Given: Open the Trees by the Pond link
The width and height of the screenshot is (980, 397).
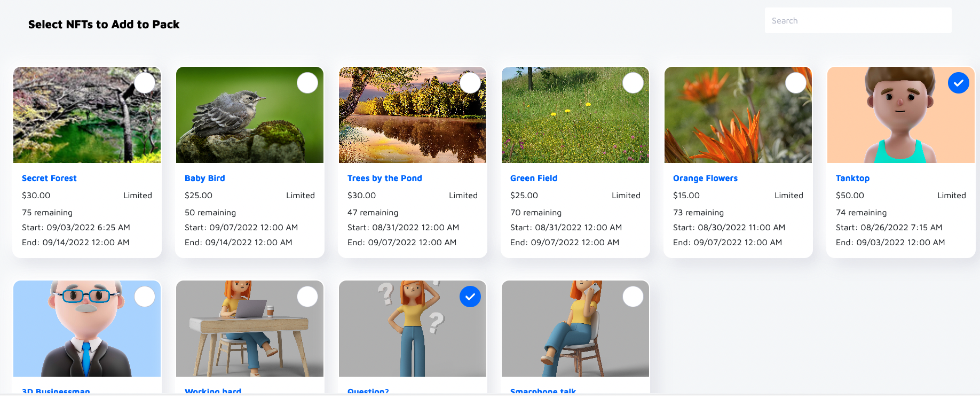Looking at the screenshot, I should coord(385,178).
